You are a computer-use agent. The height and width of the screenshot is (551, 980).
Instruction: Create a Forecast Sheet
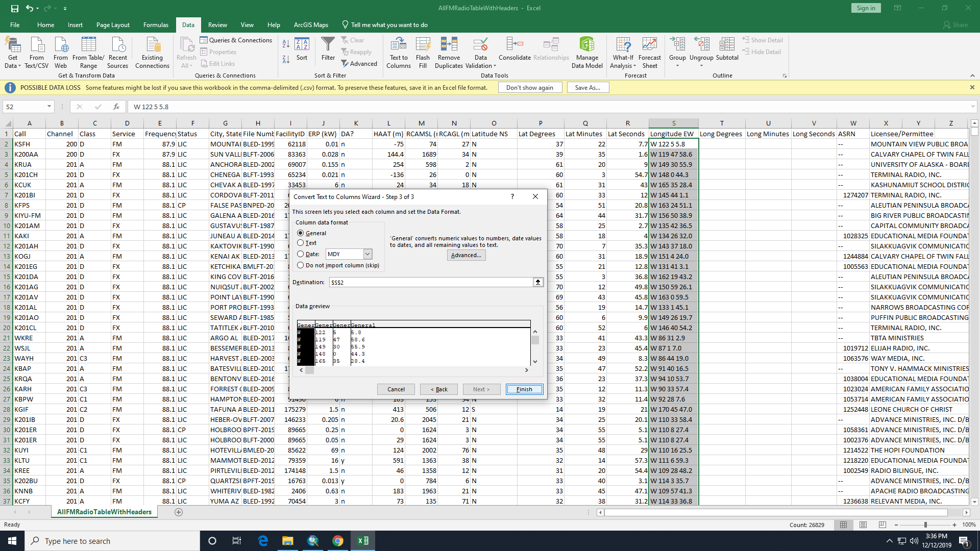(x=650, y=53)
